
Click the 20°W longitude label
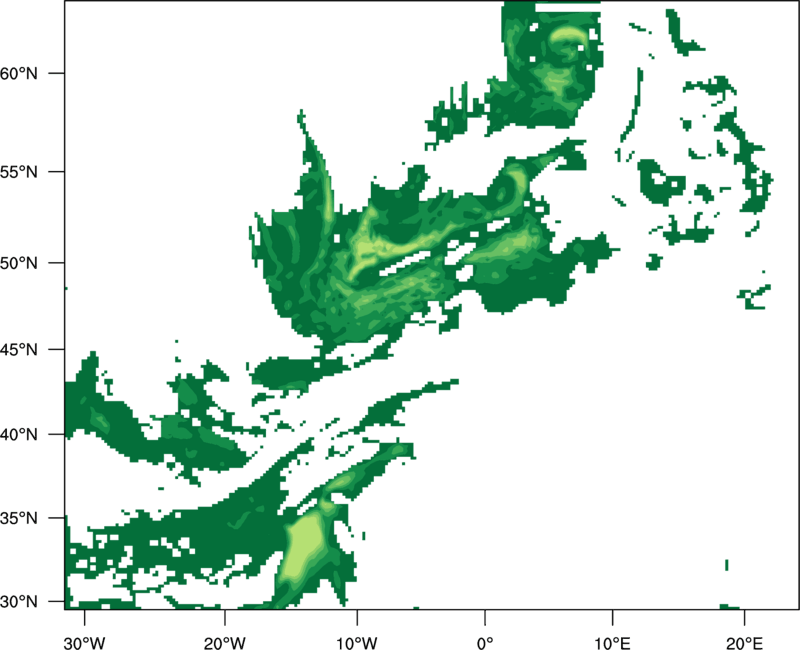(x=225, y=643)
